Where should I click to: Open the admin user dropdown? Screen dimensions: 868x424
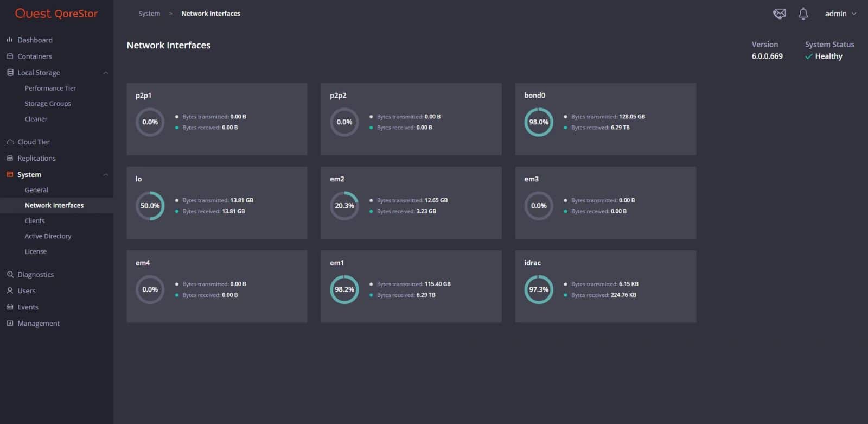click(840, 14)
